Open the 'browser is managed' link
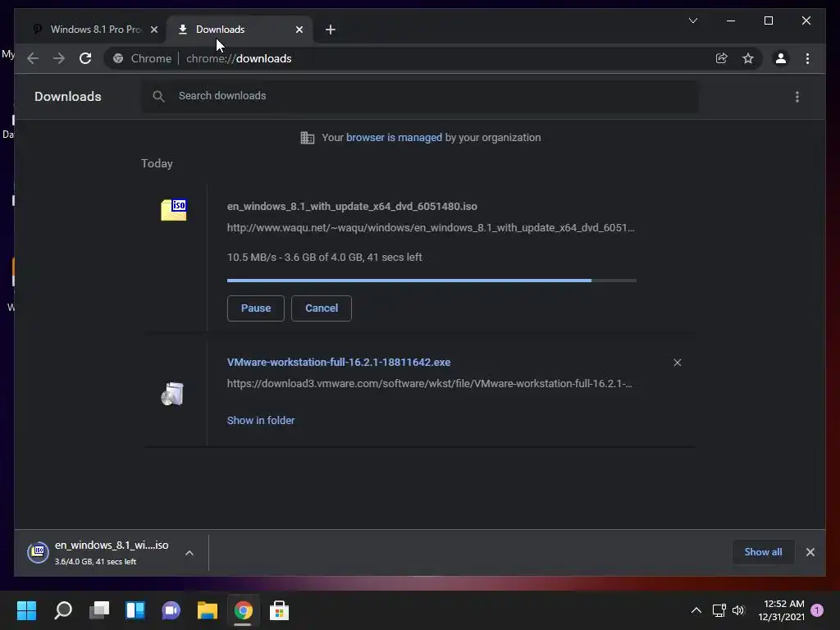Viewport: 840px width, 630px height. (394, 138)
